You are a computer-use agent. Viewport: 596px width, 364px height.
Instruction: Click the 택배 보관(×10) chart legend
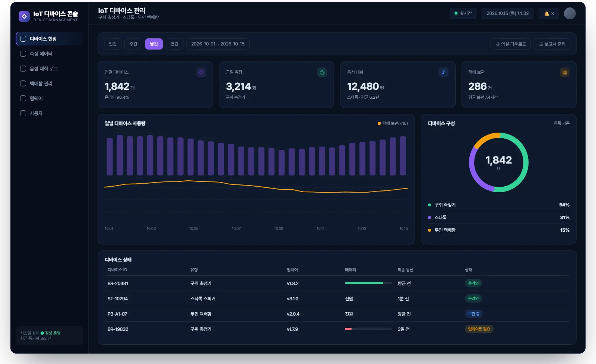pyautogui.click(x=393, y=123)
